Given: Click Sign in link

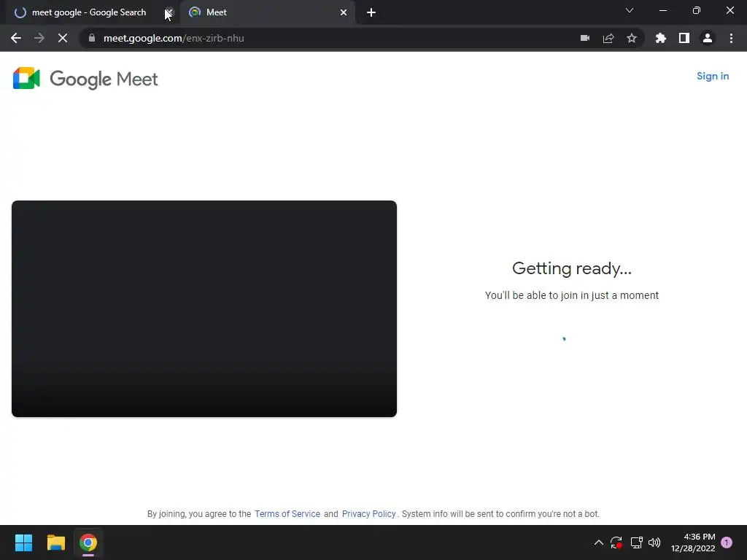Looking at the screenshot, I should tap(712, 76).
